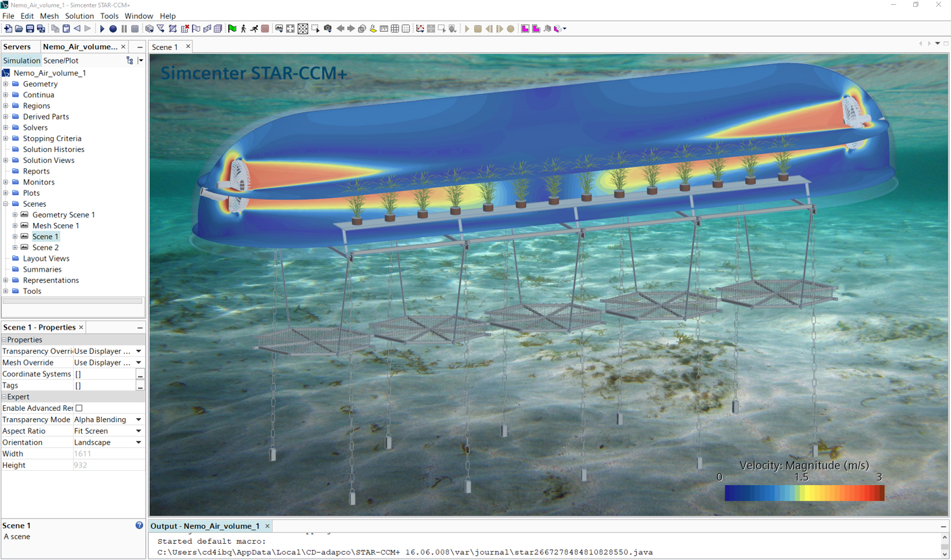Click the Coordinate Systems ellipsis button
This screenshot has height=560, width=951.
point(140,374)
